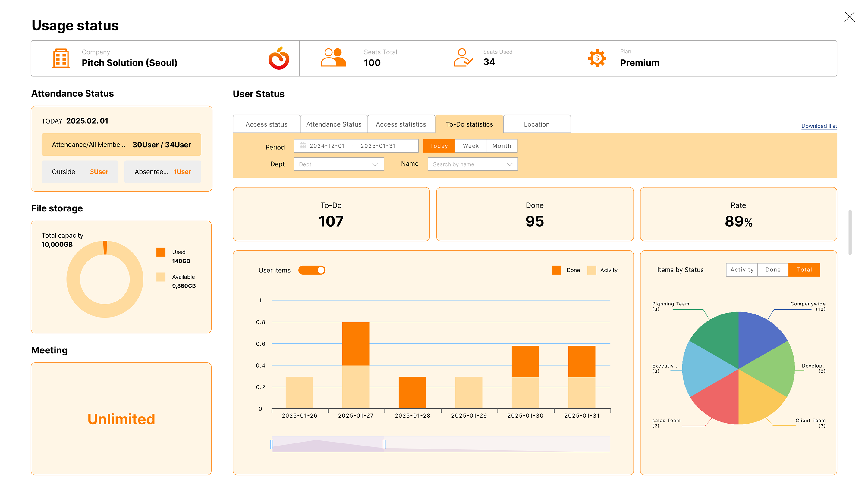
Task: Click the Available storage legend swatch
Action: tap(161, 277)
